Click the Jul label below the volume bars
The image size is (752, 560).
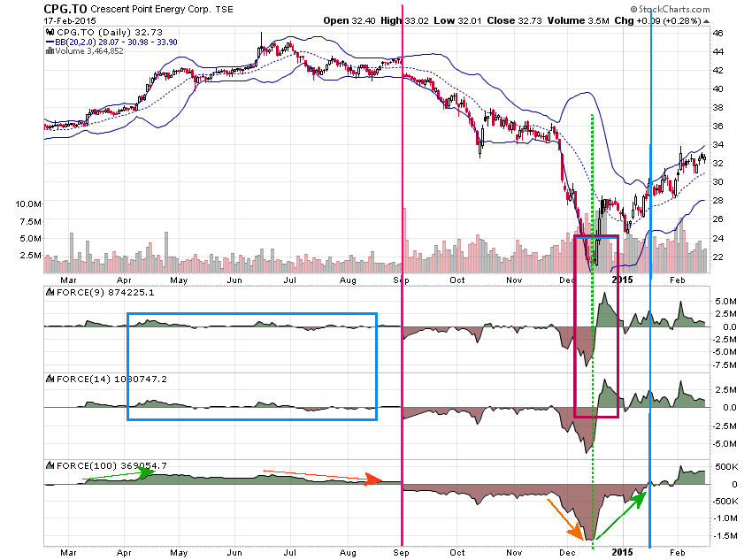pos(289,280)
